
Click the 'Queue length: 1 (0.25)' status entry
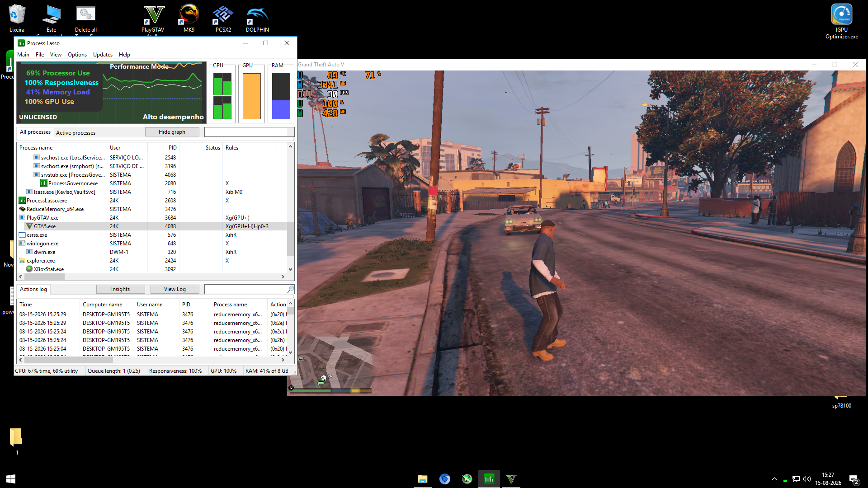coord(114,371)
